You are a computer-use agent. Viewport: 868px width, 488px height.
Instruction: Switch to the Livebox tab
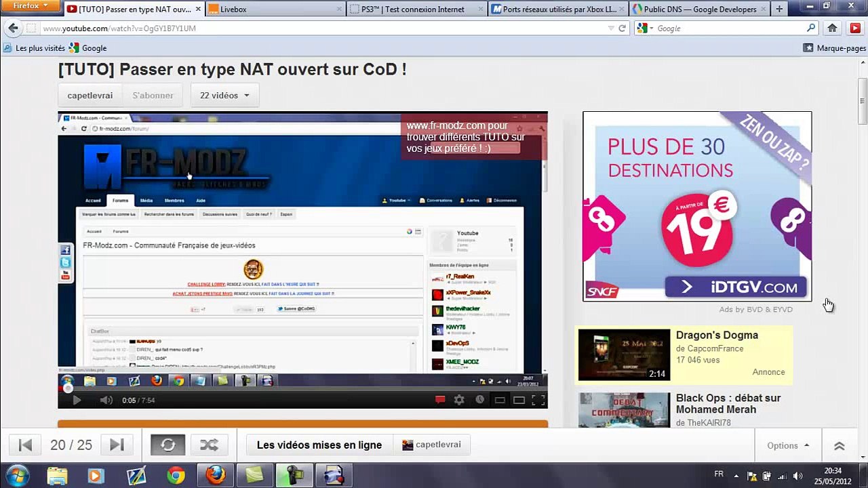pos(275,9)
